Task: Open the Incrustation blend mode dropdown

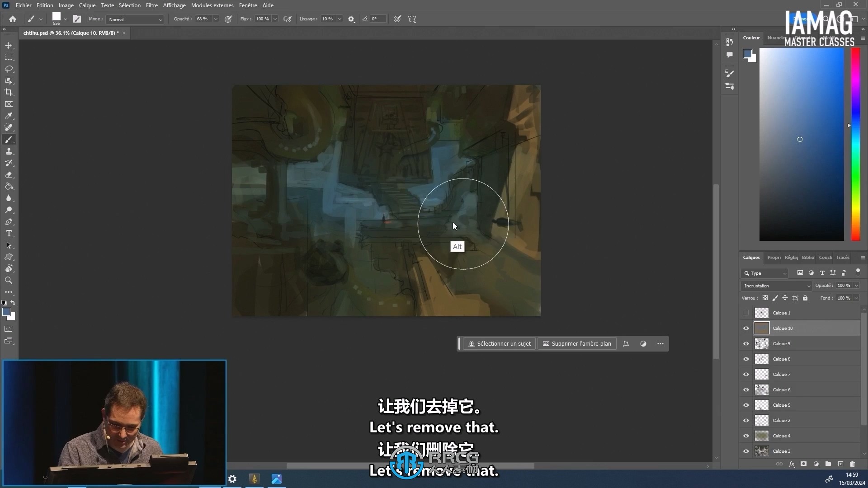Action: tap(777, 286)
